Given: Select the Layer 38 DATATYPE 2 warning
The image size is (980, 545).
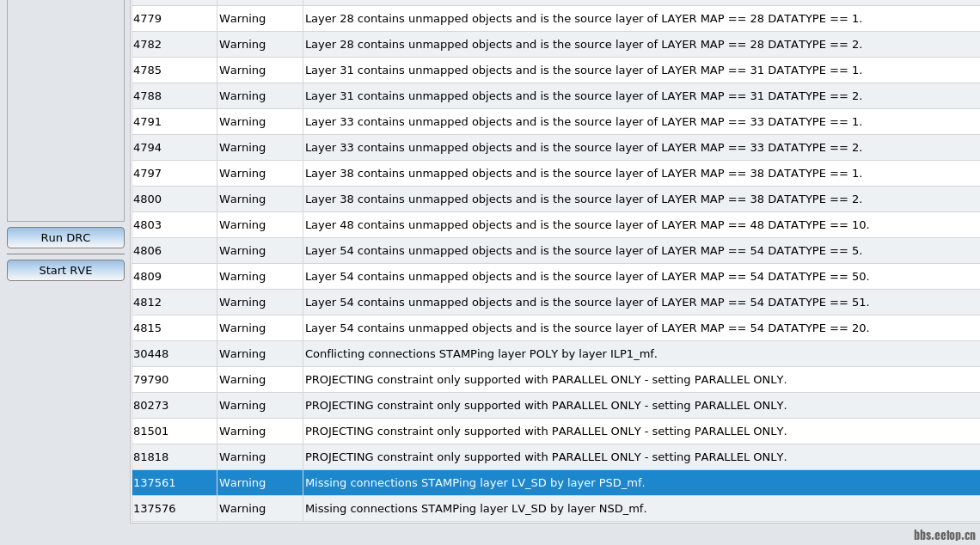Looking at the screenshot, I should pos(583,199).
